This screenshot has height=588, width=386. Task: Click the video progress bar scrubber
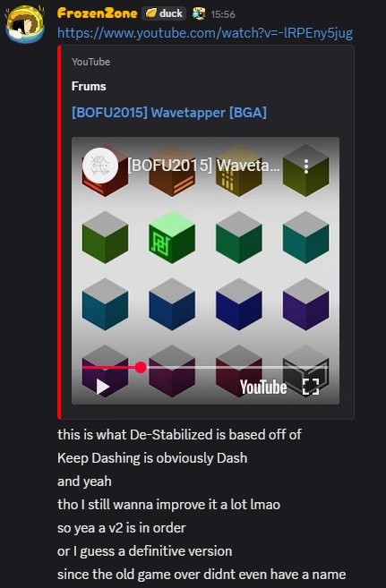pyautogui.click(x=141, y=367)
